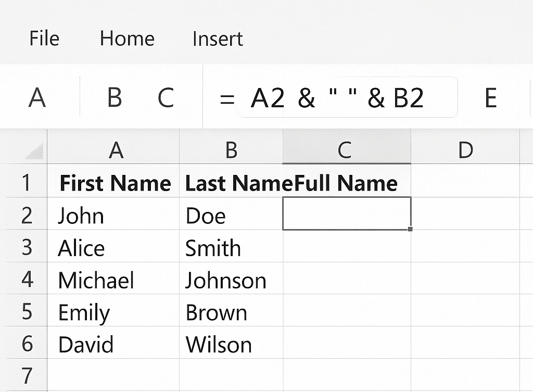Select column B by its header

point(231,150)
